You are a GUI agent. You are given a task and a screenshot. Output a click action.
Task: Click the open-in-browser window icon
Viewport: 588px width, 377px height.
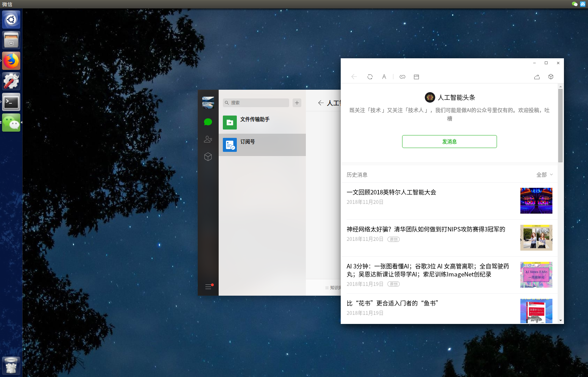416,77
